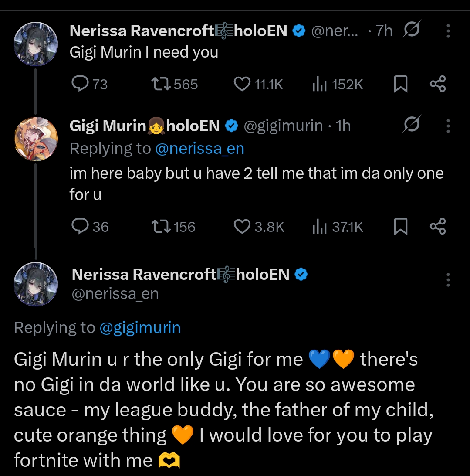Image resolution: width=470 pixels, height=476 pixels.
Task: Bookmark Nerissa's first tweet
Action: click(400, 84)
